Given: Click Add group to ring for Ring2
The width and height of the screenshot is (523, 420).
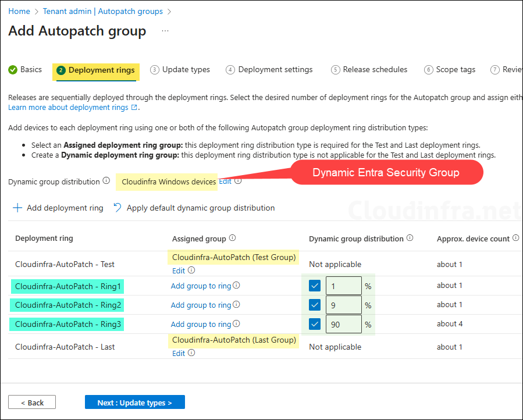Looking at the screenshot, I should pyautogui.click(x=201, y=305).
